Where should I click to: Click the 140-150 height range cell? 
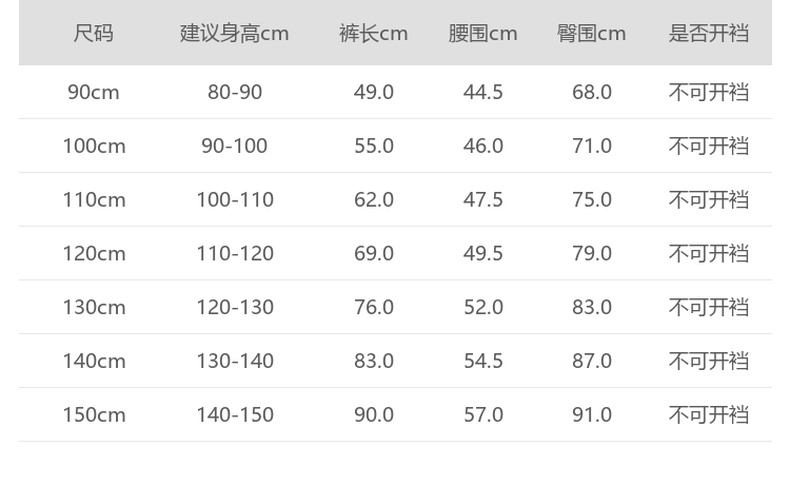[234, 415]
